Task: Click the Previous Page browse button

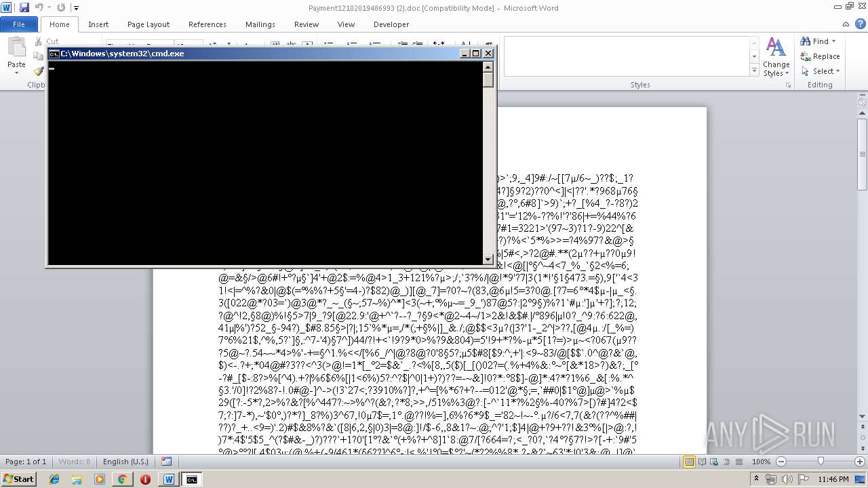Action: 863,427
